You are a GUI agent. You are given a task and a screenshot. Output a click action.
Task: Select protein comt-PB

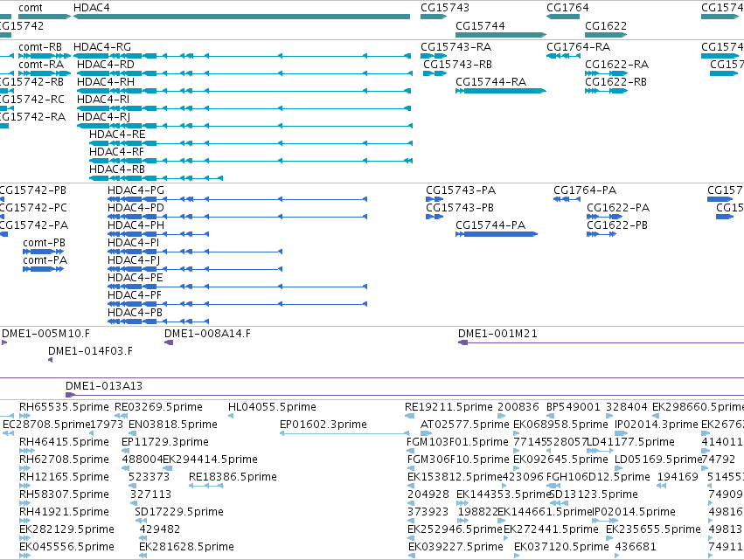click(43, 252)
